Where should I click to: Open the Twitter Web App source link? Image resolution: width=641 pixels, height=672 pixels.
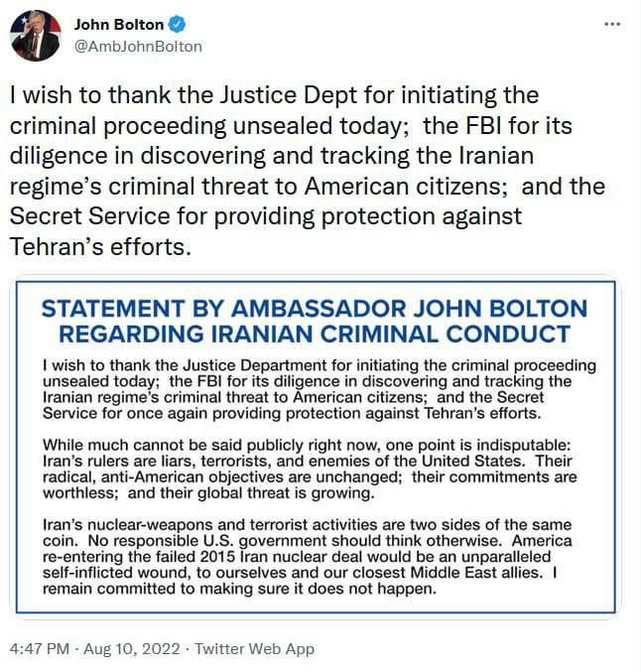coord(254,648)
